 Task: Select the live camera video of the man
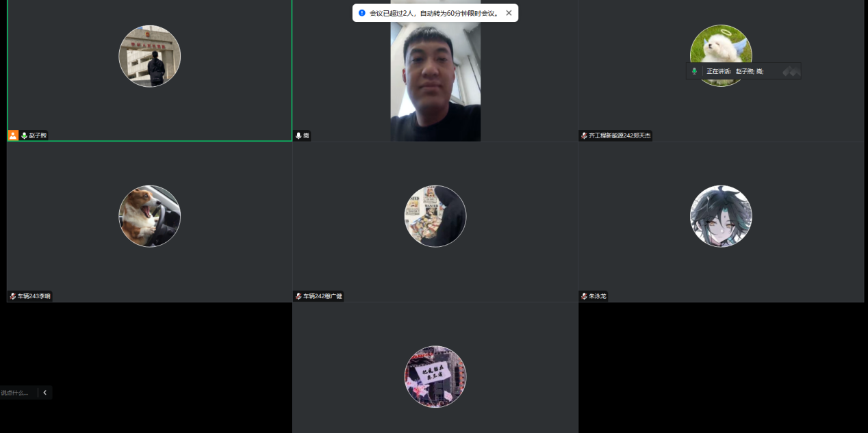(x=435, y=75)
